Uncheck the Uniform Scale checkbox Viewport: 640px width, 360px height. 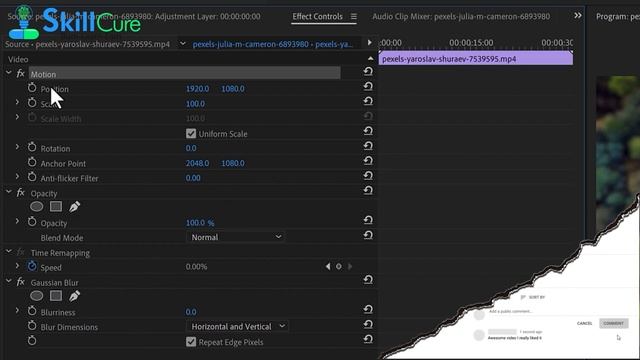pyautogui.click(x=191, y=133)
